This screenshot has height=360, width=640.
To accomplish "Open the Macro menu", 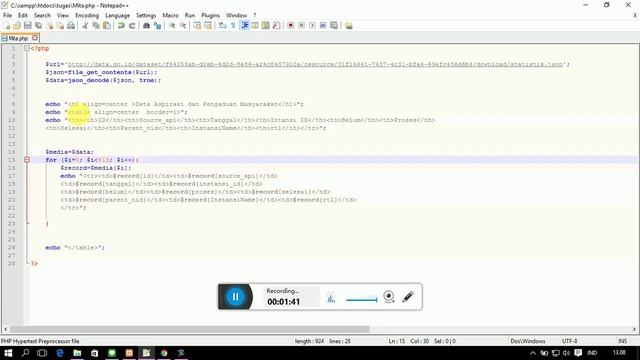I will tap(170, 16).
